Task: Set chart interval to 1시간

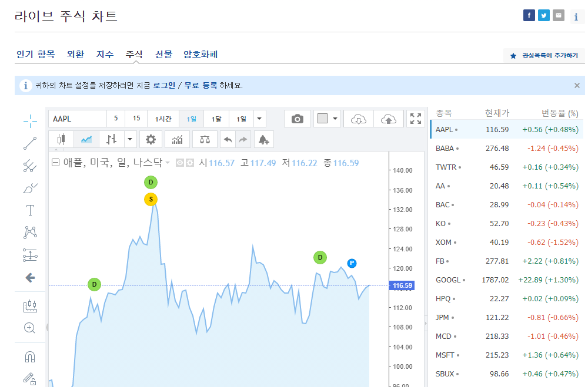Action: pos(163,119)
